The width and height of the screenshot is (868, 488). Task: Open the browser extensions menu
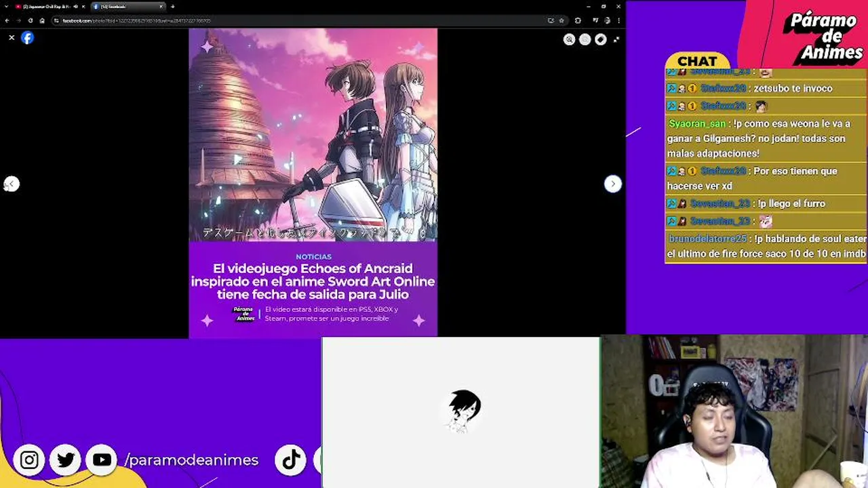click(x=578, y=20)
